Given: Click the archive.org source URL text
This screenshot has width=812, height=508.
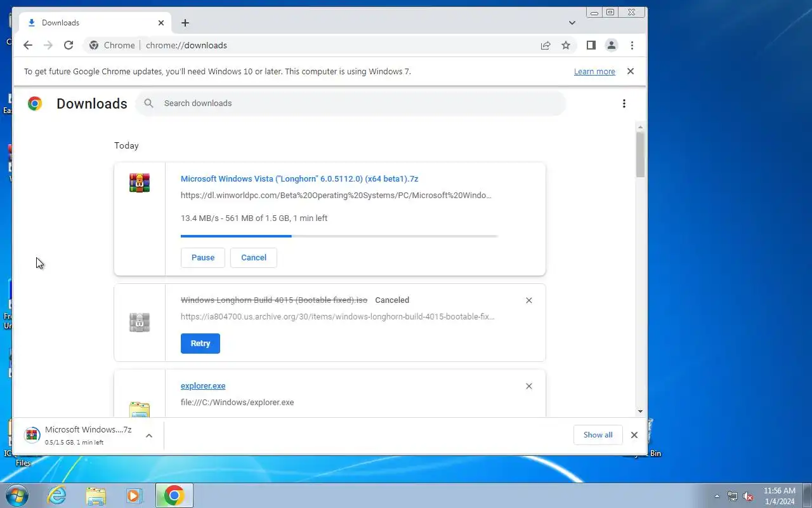Looking at the screenshot, I should click(337, 316).
